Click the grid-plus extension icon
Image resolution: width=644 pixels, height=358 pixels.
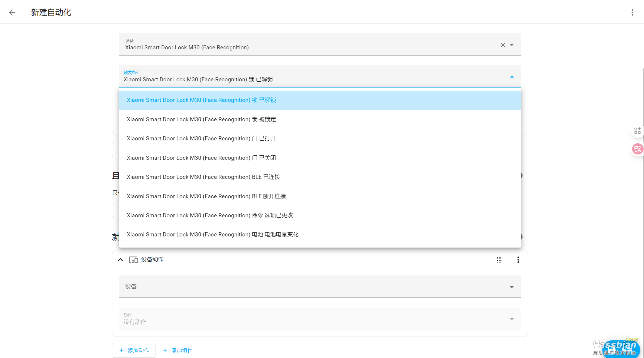pos(637,131)
